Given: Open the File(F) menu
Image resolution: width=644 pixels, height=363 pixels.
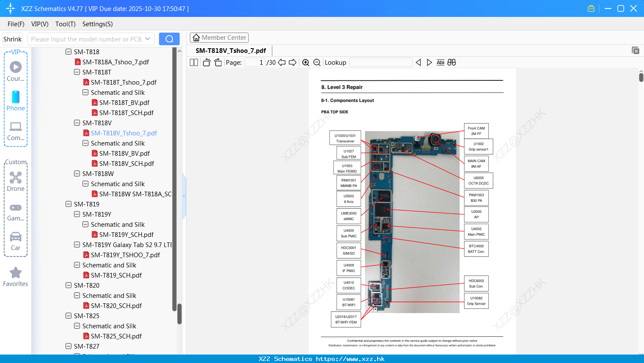Looking at the screenshot, I should (x=16, y=24).
